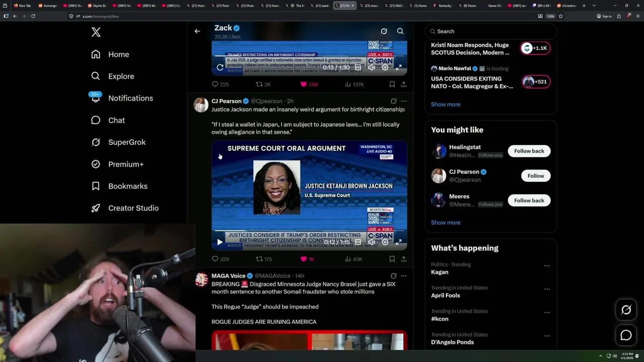The image size is (644, 362).
Task: Open Premium+ in the sidebar
Action: click(117, 164)
